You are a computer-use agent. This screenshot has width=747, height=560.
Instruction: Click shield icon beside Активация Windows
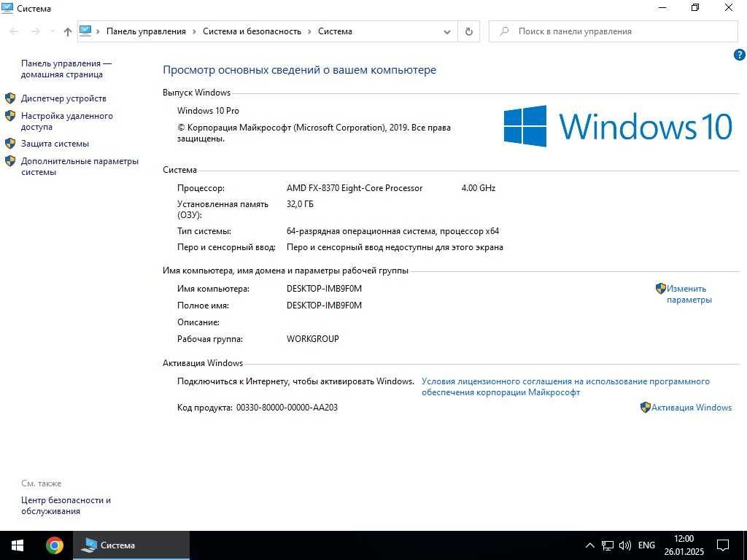[646, 407]
